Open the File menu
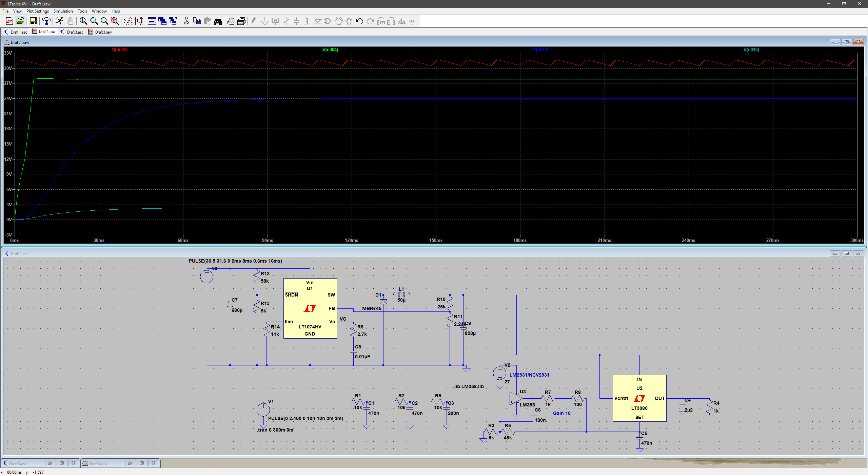This screenshot has width=868, height=475. coord(5,11)
